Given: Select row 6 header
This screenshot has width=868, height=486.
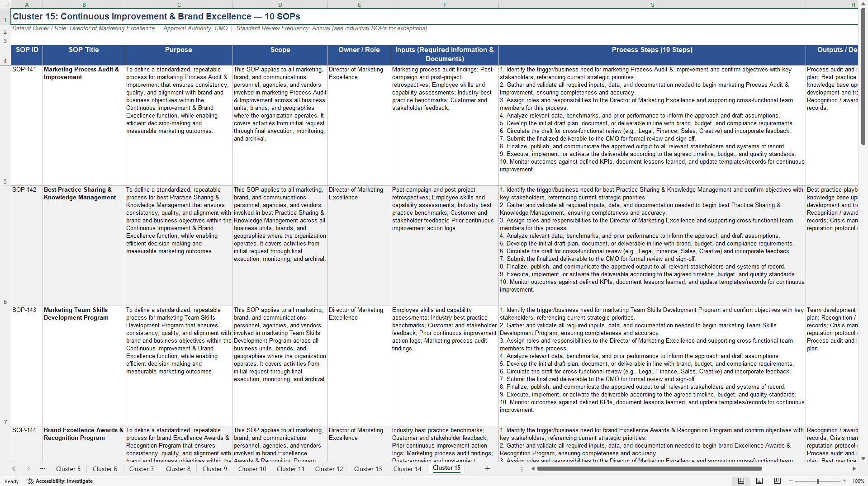Looking at the screenshot, I should (x=5, y=245).
